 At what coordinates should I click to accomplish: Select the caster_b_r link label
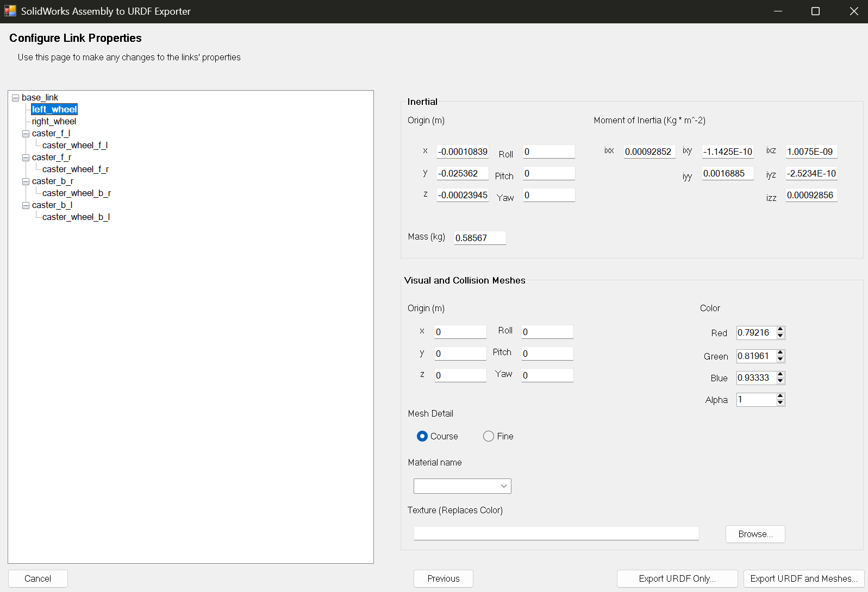53,181
